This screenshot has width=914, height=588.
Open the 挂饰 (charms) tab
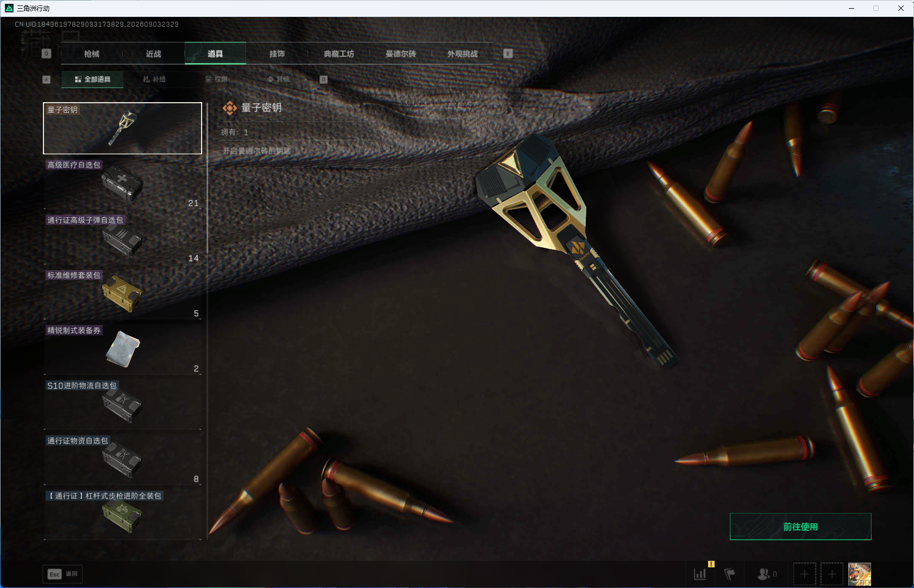[x=277, y=54]
